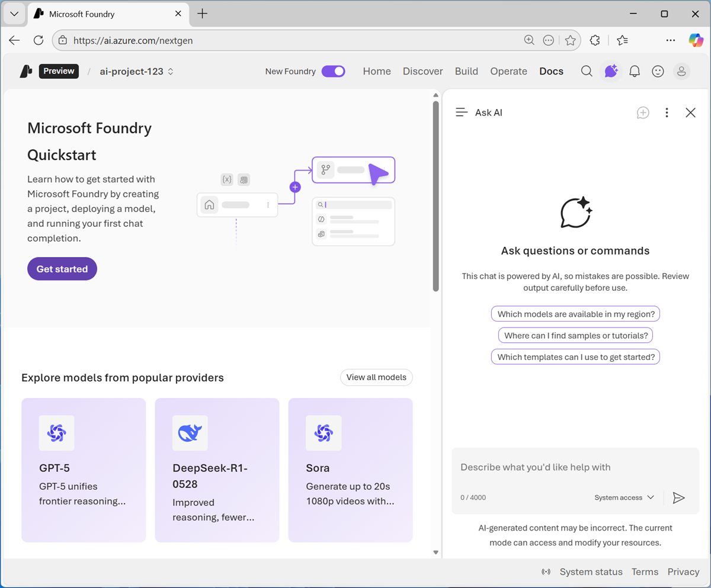
Task: Open the Ask AI panel hamburger menu
Action: [x=462, y=112]
